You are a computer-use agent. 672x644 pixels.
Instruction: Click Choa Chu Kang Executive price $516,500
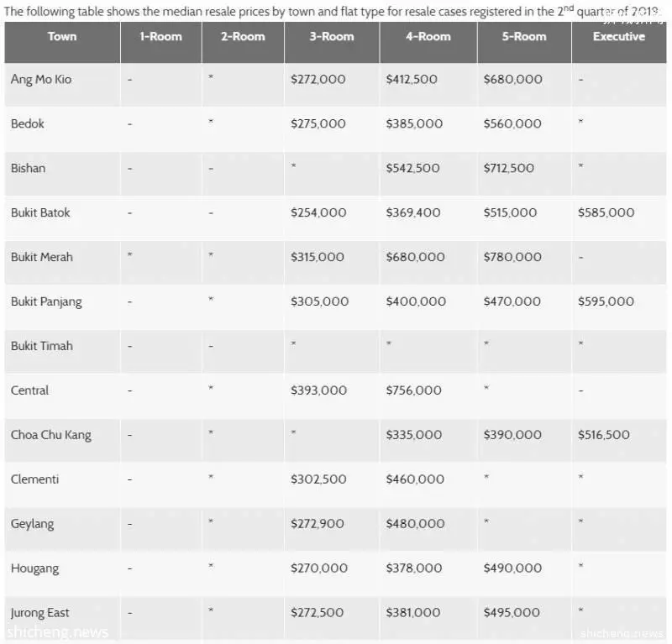point(604,435)
